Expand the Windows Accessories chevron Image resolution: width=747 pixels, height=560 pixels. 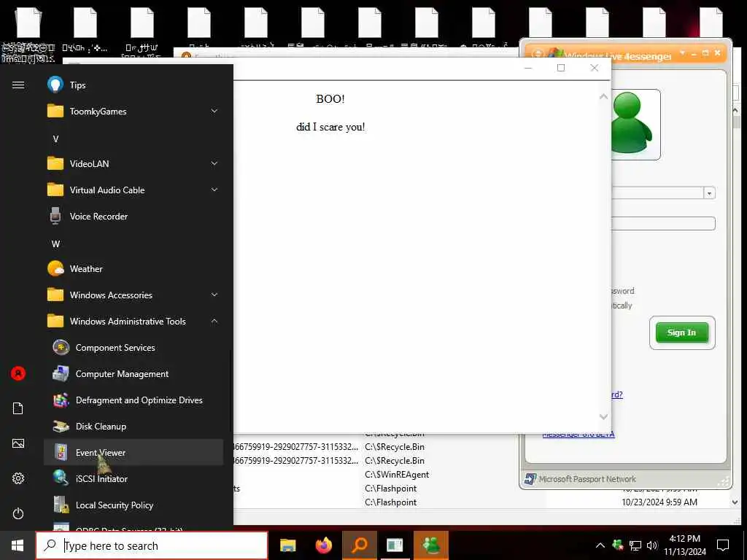click(x=214, y=295)
